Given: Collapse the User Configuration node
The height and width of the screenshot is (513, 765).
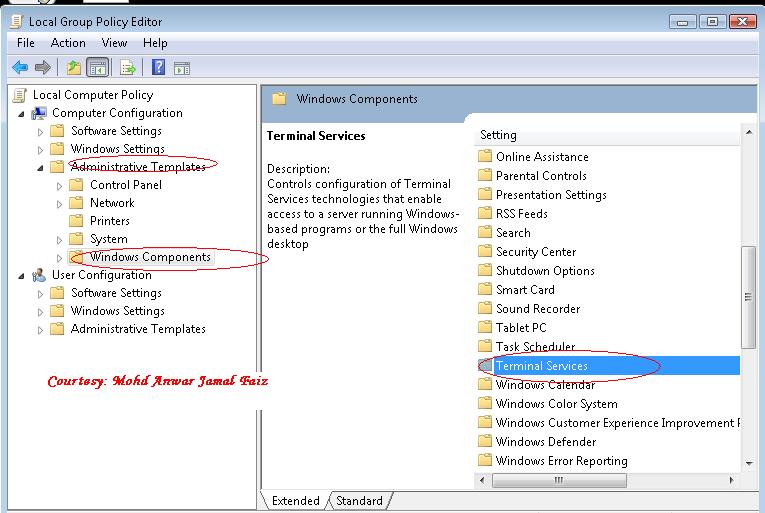Looking at the screenshot, I should (21, 276).
